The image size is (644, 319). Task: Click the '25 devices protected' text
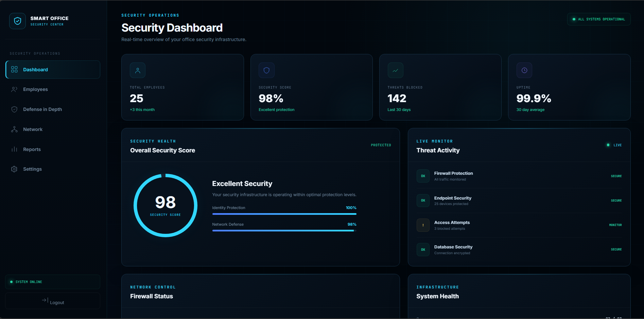pyautogui.click(x=451, y=204)
